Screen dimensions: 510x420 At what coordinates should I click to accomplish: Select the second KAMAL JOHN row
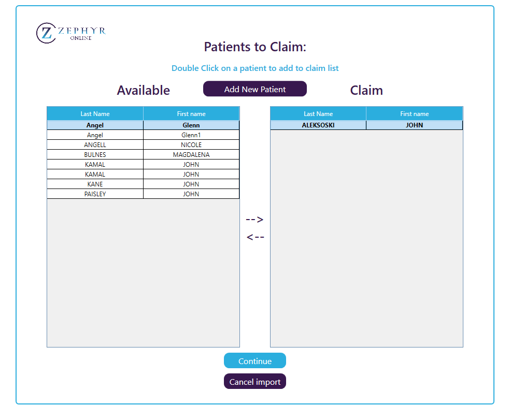click(x=95, y=175)
